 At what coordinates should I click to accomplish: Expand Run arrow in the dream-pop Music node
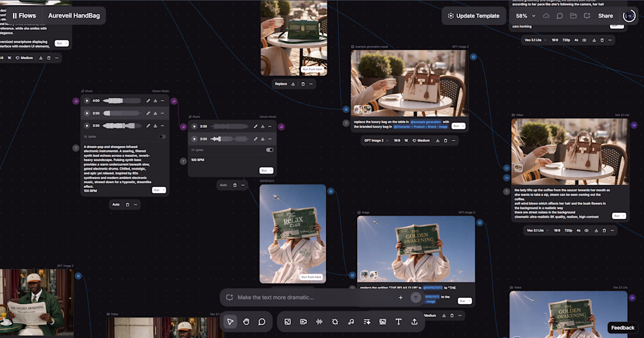(163, 190)
